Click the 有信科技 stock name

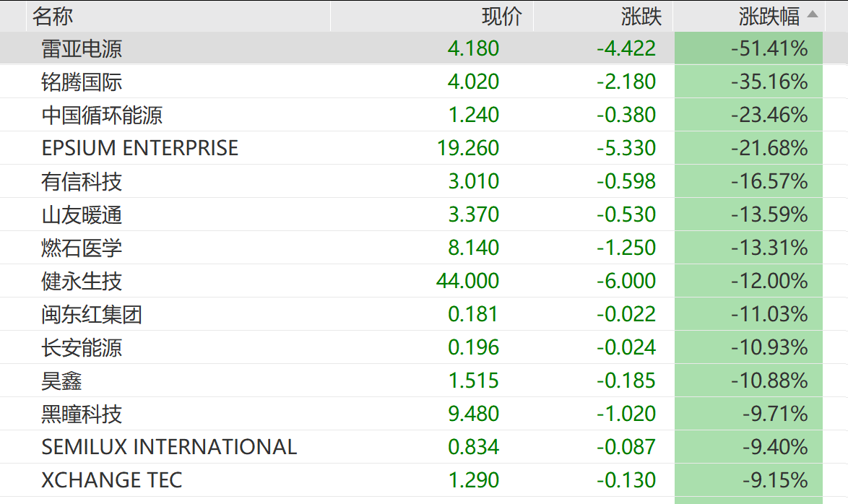click(x=82, y=181)
